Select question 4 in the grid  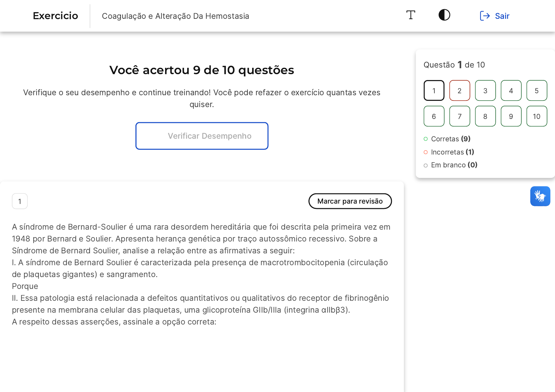[x=511, y=91]
